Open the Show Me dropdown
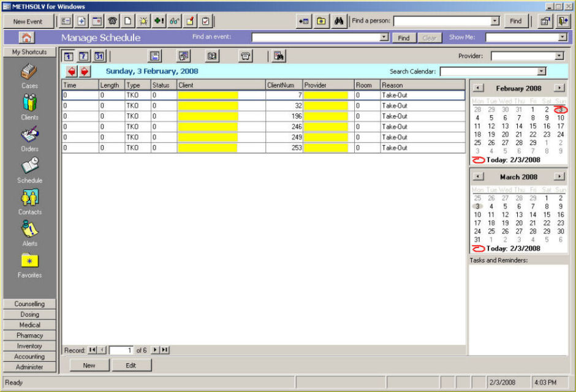Screen dimensions: 576x392 tap(563, 37)
